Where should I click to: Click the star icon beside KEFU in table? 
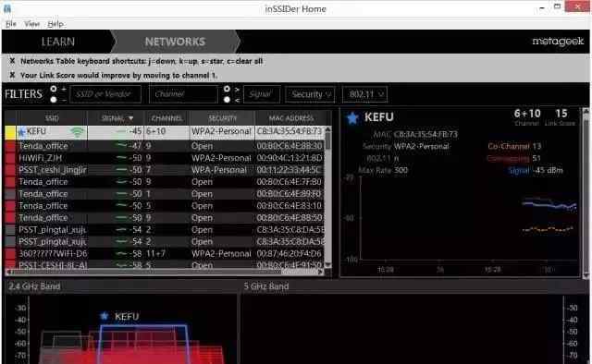point(22,131)
